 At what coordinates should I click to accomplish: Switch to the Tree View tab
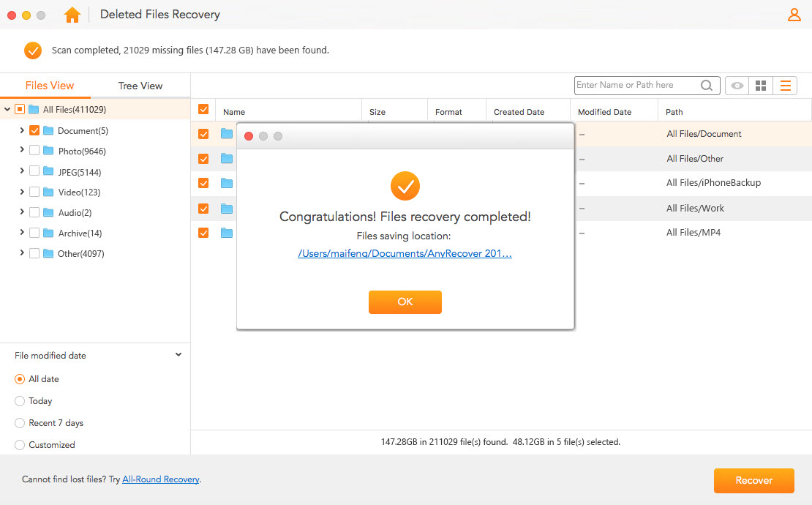139,86
